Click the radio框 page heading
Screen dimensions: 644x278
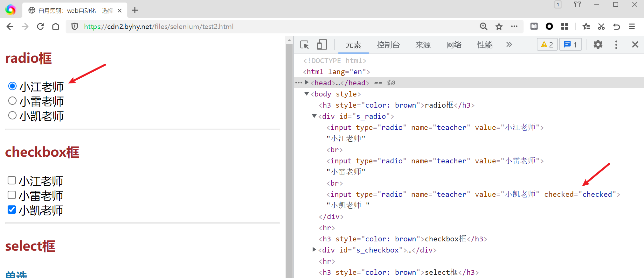click(28, 58)
